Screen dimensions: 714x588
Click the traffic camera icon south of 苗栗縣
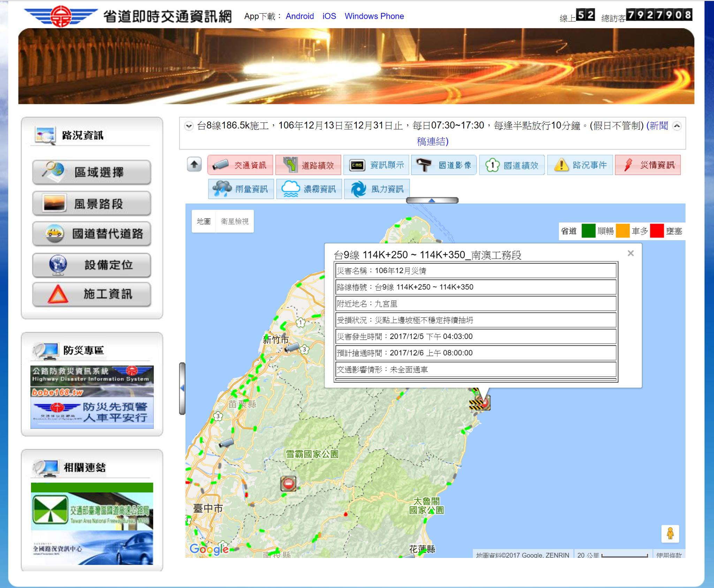click(226, 443)
